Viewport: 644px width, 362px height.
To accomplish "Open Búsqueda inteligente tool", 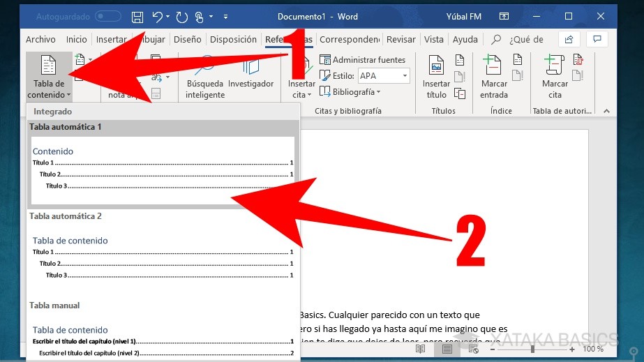I will pyautogui.click(x=205, y=78).
